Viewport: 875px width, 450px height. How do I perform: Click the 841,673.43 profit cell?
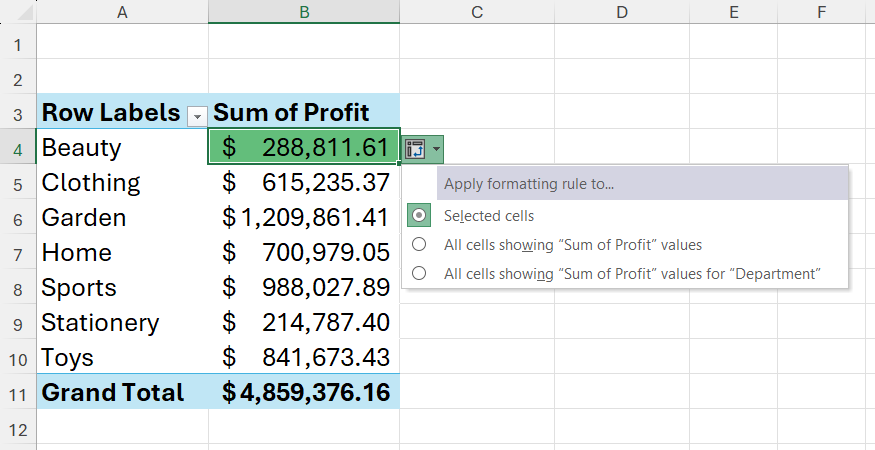304,356
